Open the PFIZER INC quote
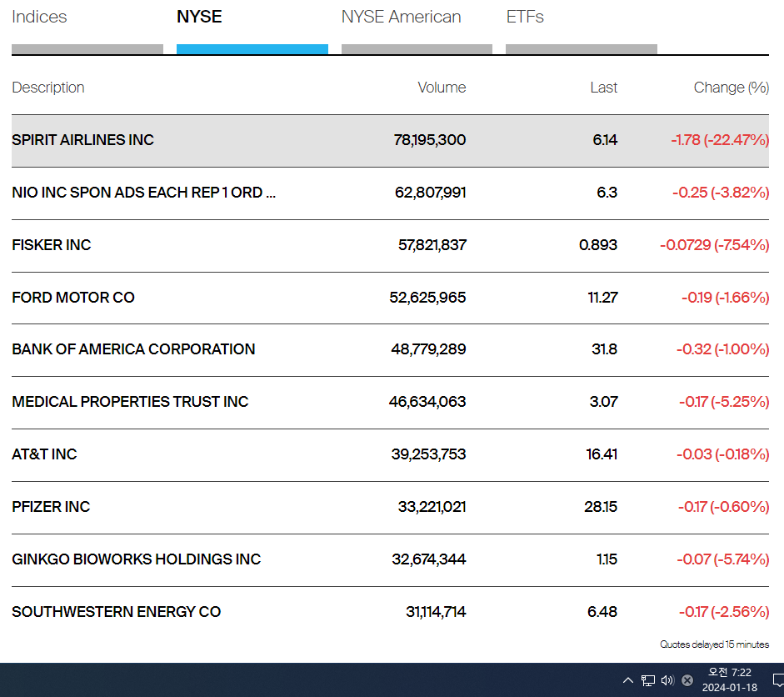784x697 pixels. point(51,507)
